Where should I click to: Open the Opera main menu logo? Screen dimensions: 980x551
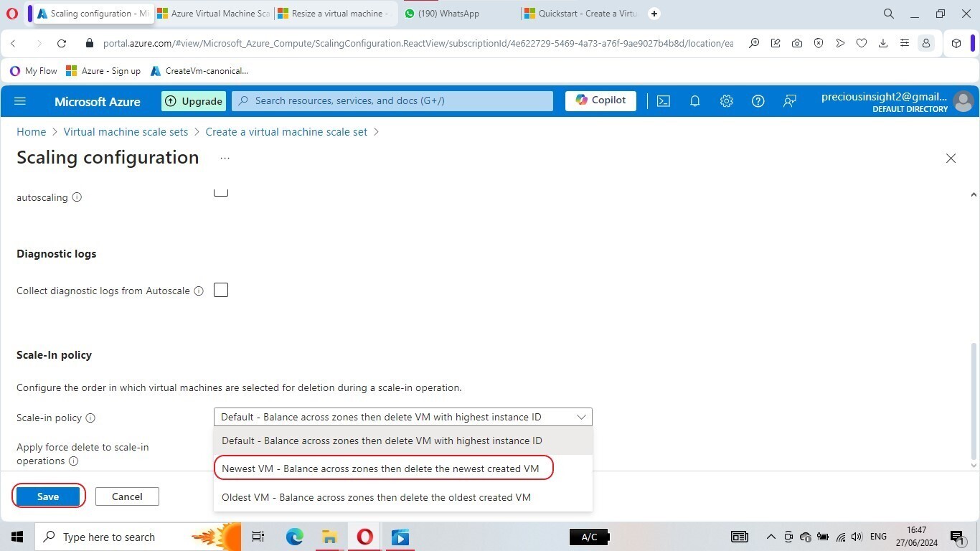click(12, 14)
